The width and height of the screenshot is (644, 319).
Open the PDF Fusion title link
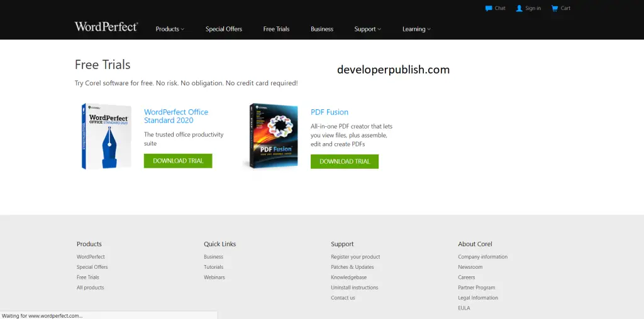[330, 112]
